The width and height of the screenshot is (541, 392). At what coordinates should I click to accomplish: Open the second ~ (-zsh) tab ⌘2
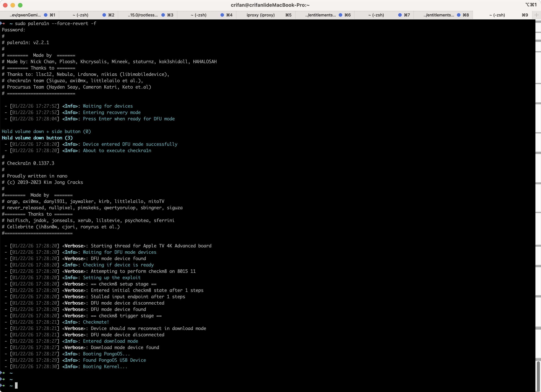click(x=88, y=15)
